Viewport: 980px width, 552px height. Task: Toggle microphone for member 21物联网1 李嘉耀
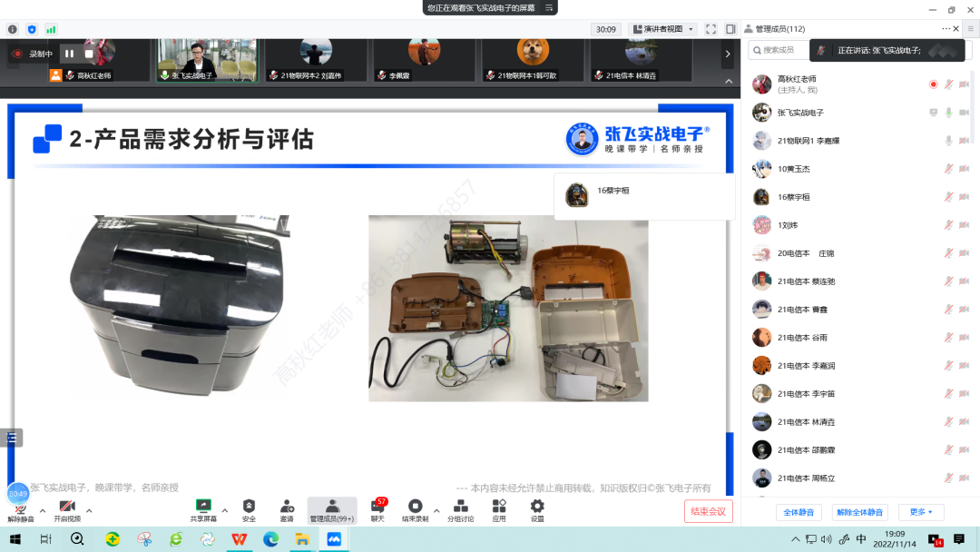click(948, 141)
